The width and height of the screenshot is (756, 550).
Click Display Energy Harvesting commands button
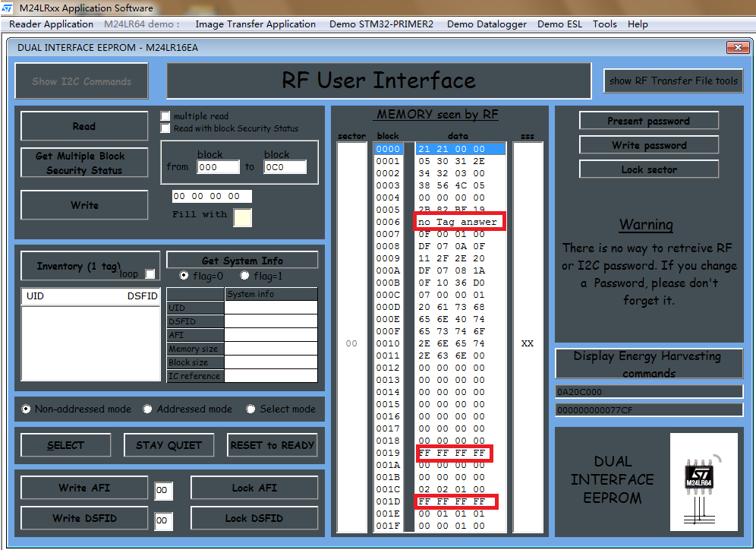tap(649, 364)
